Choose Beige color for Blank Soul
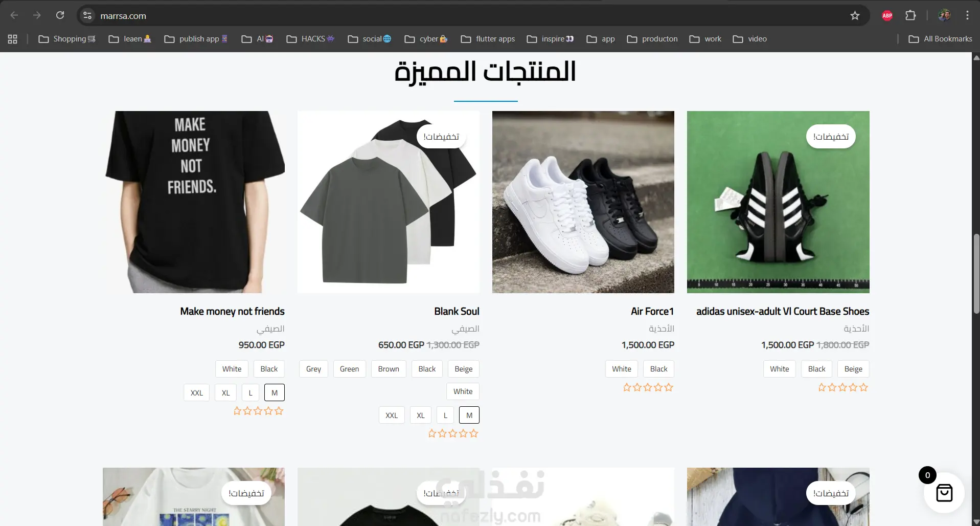 pyautogui.click(x=464, y=369)
